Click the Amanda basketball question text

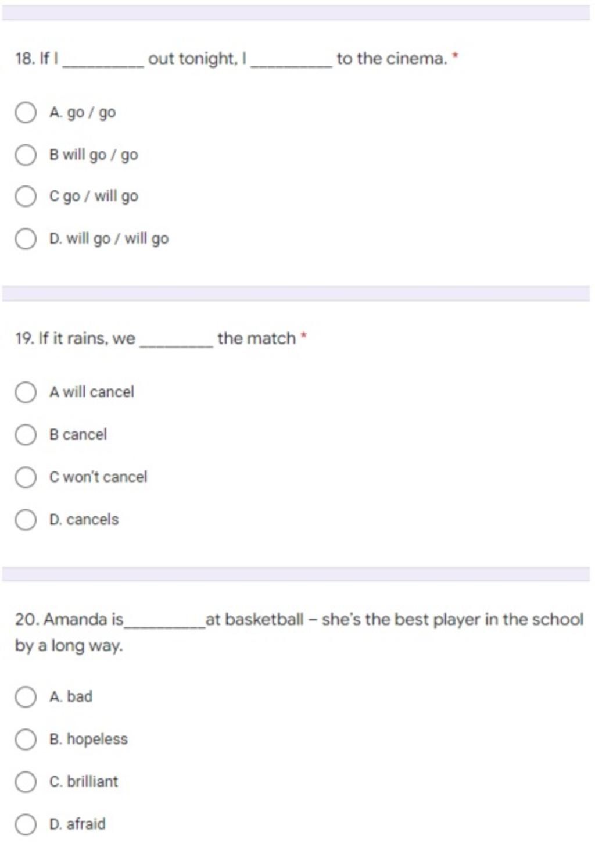coord(299,632)
